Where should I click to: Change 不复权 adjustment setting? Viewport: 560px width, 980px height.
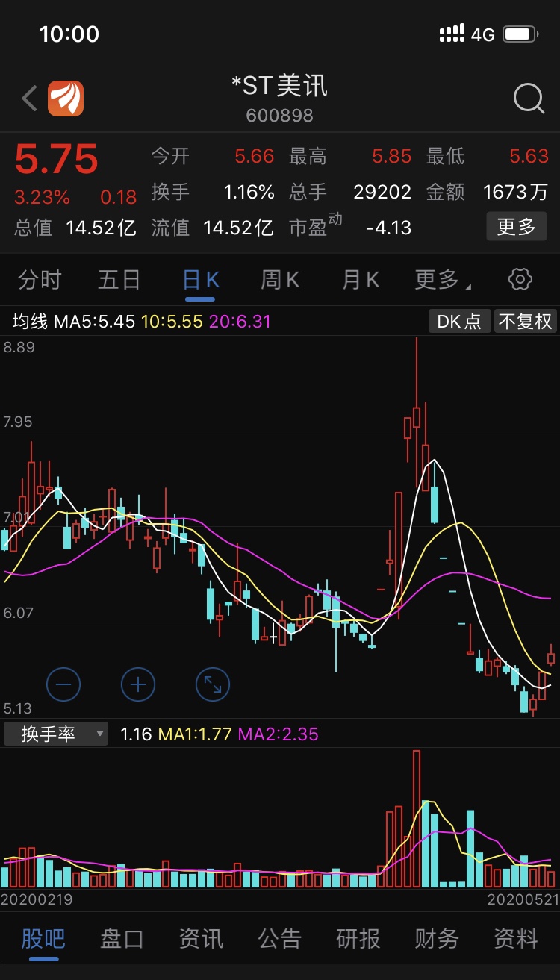[x=526, y=322]
